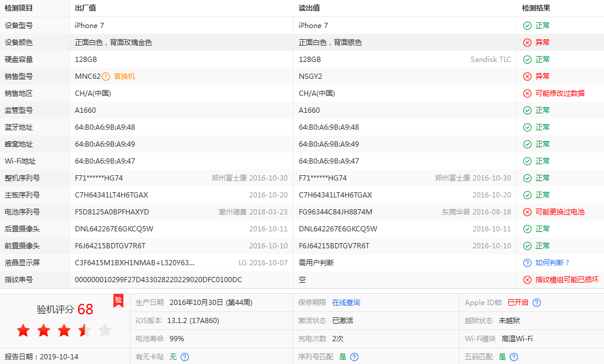
Task: Click the iOS version 13.1.2 (17A860)
Action: pyautogui.click(x=193, y=321)
